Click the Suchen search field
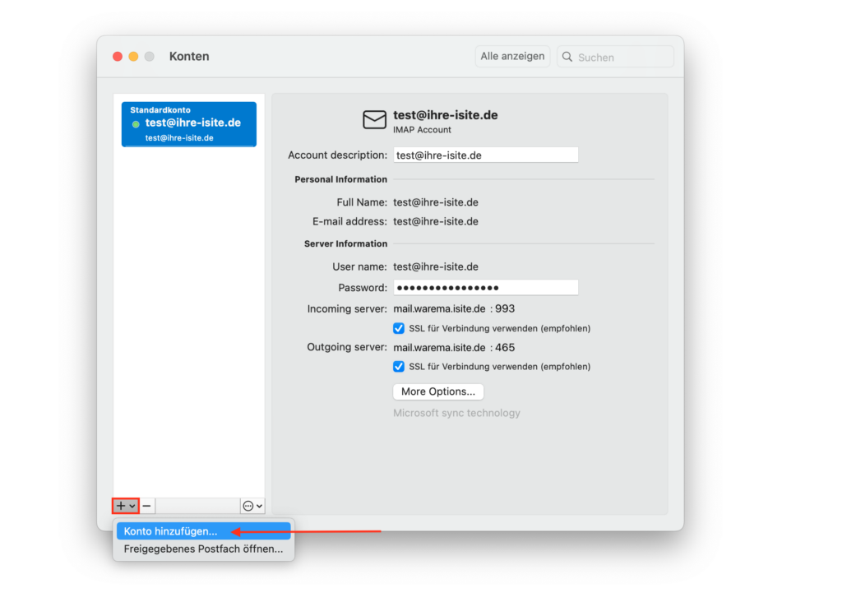842x616 pixels. tap(622, 57)
